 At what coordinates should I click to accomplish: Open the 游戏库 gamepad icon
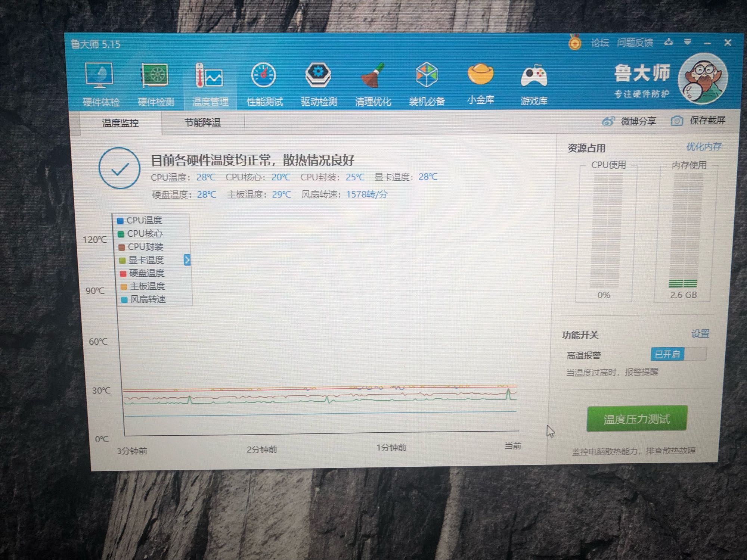pos(534,75)
